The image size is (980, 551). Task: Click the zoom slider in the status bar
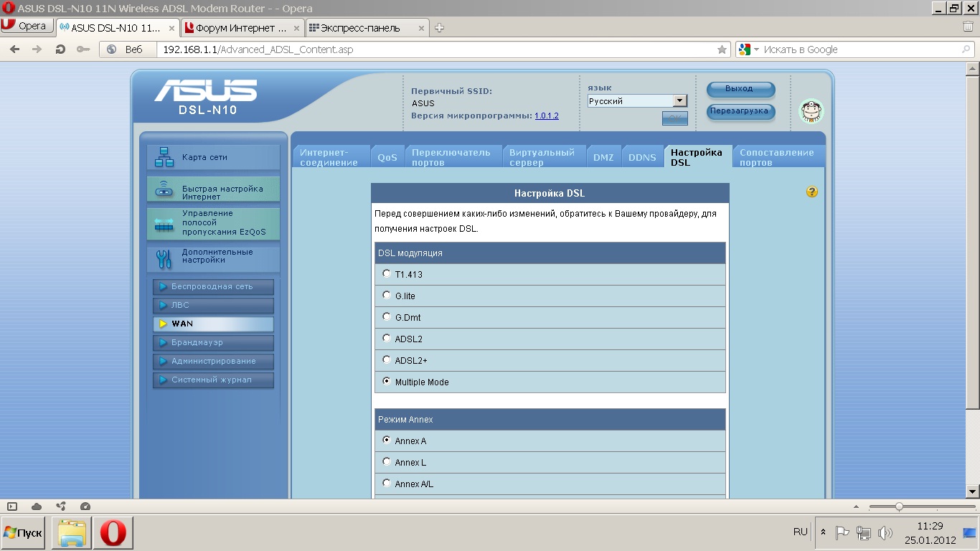coord(899,507)
